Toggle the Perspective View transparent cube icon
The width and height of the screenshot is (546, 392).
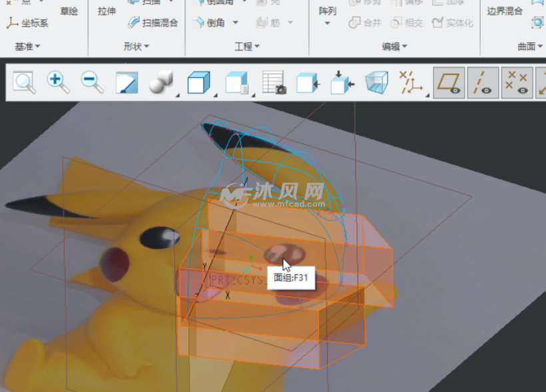pyautogui.click(x=376, y=83)
